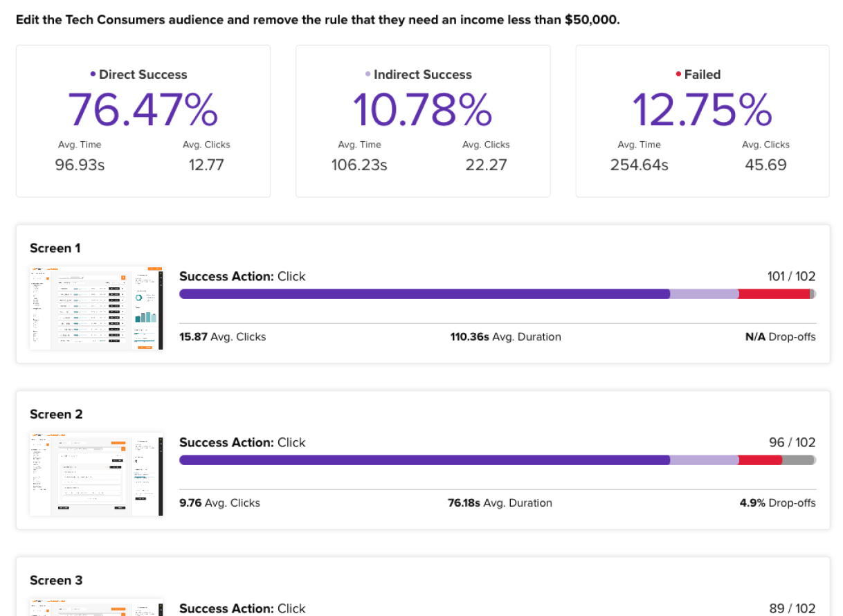Click Screen 2 Success Action: Click label
843x616 pixels.
(242, 442)
